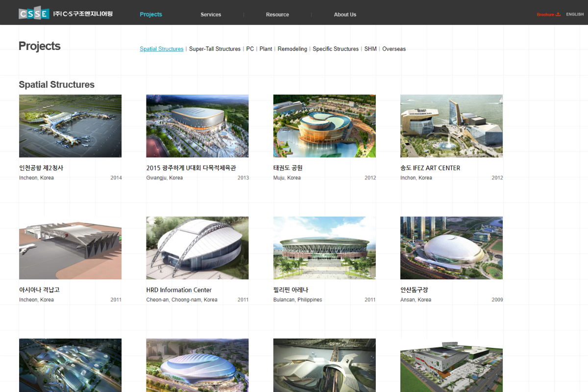
Task: Select Super-Tall Structures category
Action: (x=215, y=49)
